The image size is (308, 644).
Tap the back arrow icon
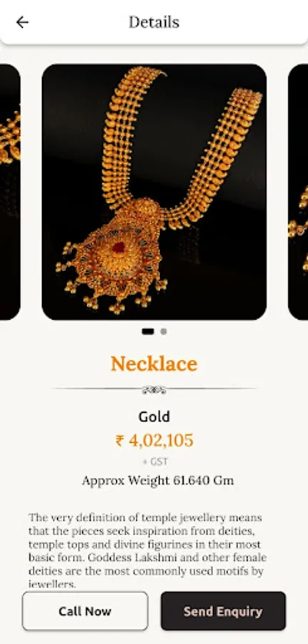tap(22, 22)
